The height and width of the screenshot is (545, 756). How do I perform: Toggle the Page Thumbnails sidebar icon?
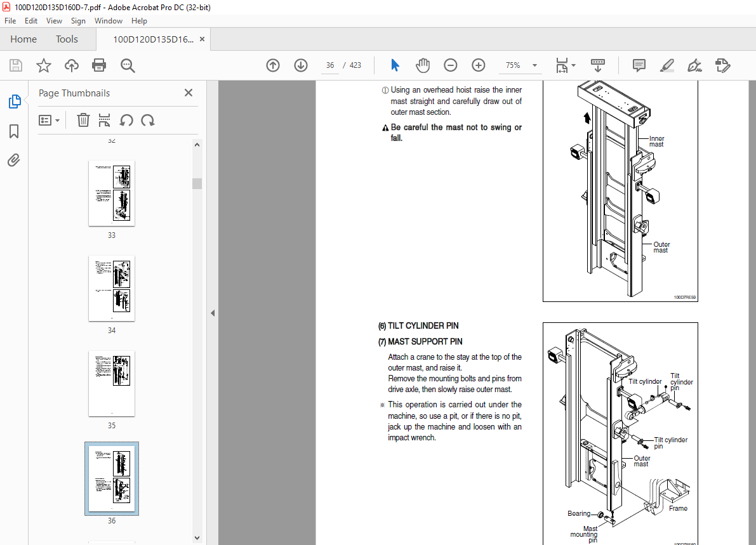(x=14, y=102)
